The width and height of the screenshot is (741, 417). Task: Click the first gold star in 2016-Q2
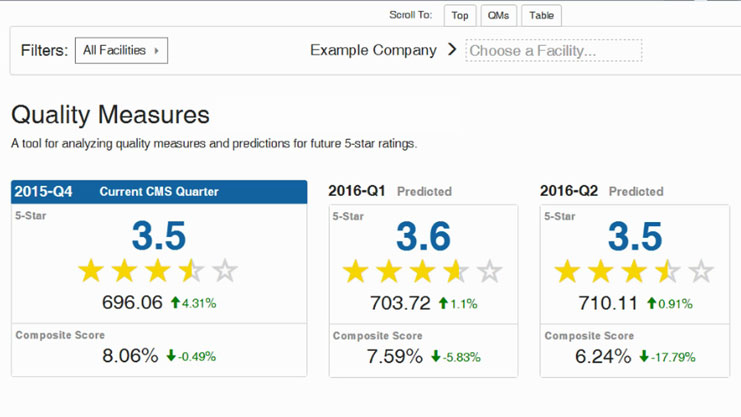[567, 271]
